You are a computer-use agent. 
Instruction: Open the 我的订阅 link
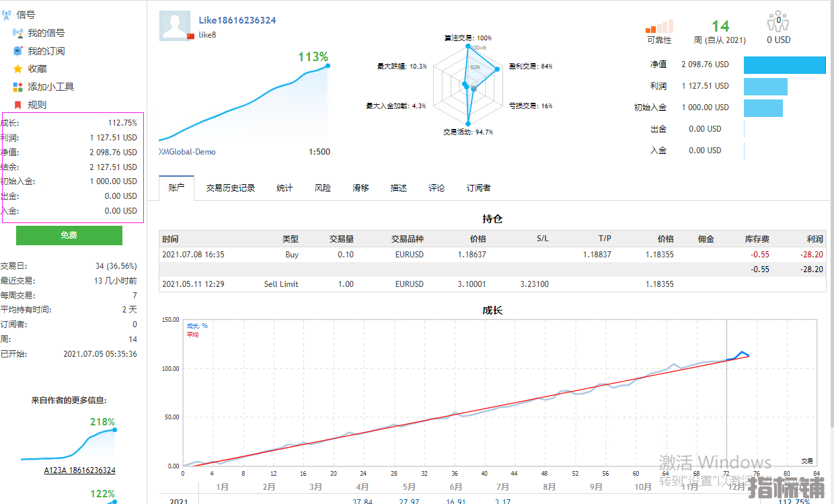[46, 51]
